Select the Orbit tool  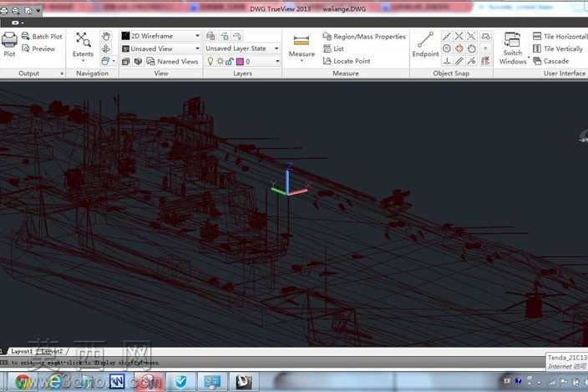pos(106,48)
